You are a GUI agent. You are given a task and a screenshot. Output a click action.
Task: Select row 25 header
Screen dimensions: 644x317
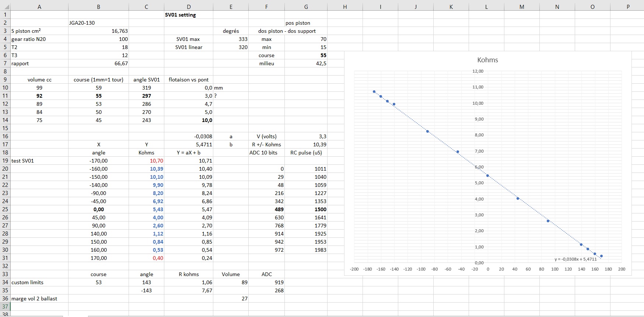pyautogui.click(x=5, y=209)
